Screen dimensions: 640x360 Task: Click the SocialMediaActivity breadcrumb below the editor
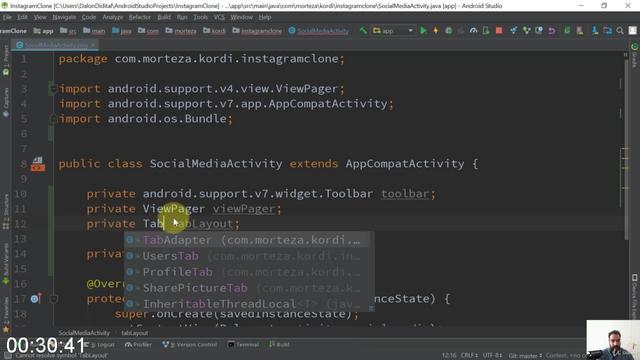84,333
